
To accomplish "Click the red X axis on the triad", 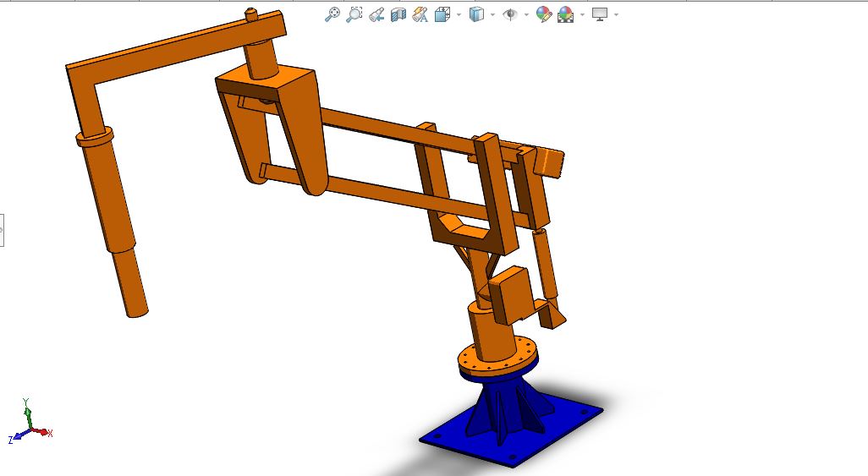I will point(46,432).
